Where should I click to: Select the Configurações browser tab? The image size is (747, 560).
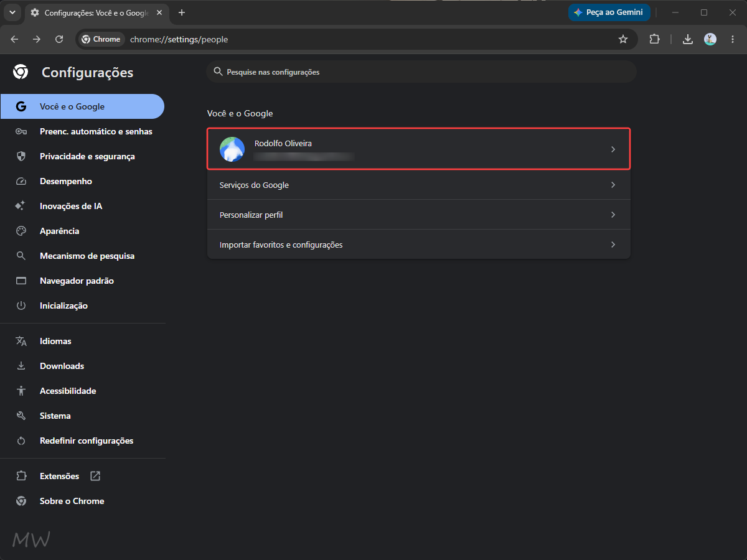tap(96, 12)
